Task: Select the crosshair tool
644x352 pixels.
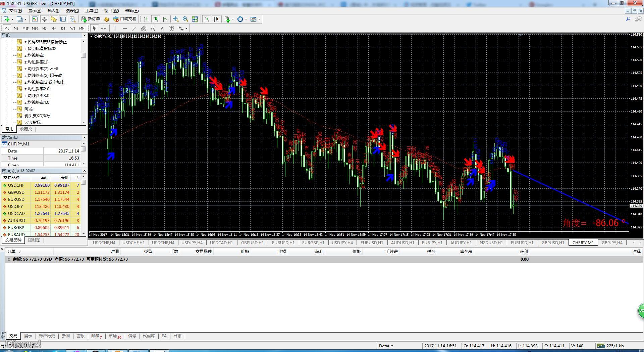Action: 104,28
